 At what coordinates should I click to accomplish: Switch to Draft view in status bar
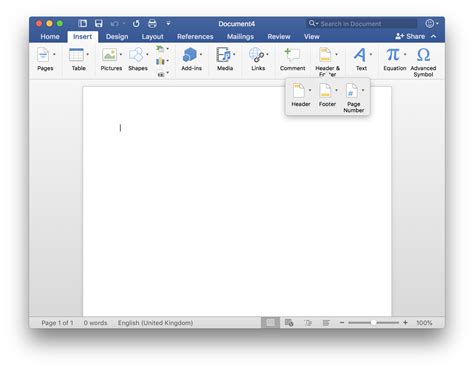(326, 323)
